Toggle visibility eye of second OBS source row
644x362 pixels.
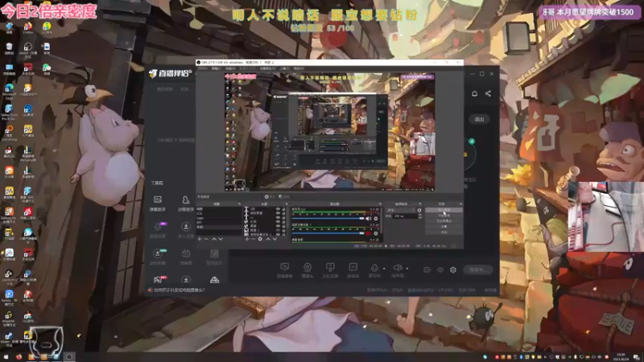click(278, 213)
